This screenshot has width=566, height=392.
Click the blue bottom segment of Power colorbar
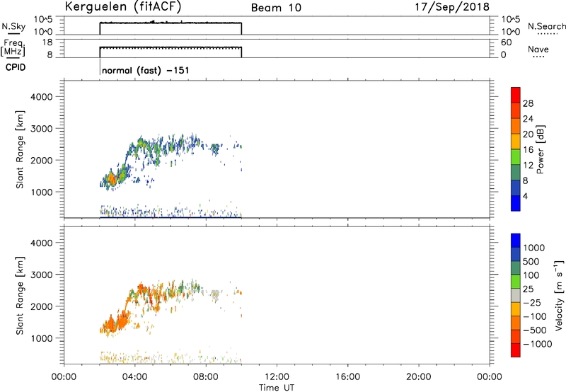pos(516,203)
